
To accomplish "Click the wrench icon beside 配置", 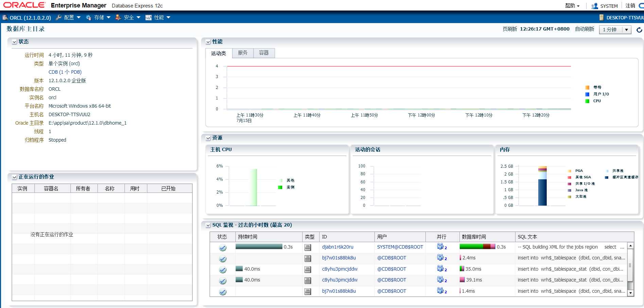I will (x=58, y=17).
